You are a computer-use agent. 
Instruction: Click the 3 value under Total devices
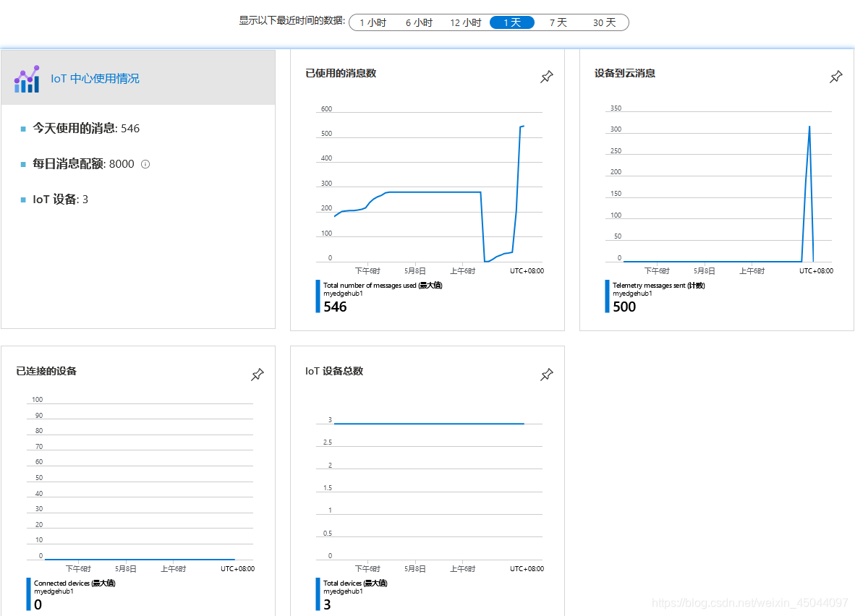(x=327, y=604)
